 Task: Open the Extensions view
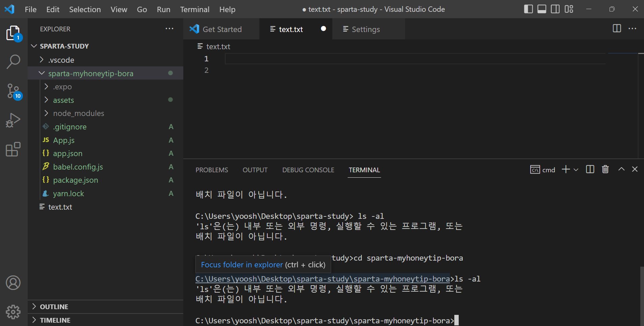(14, 149)
